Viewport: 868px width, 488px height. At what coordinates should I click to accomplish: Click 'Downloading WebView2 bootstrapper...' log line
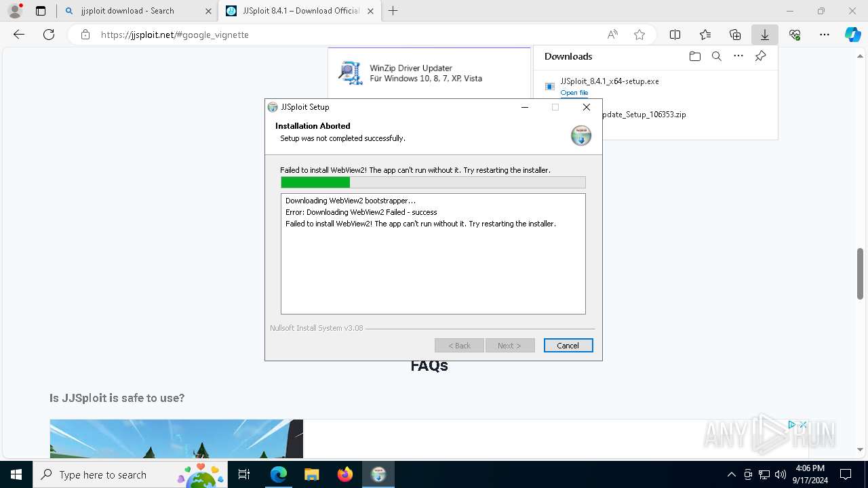(x=351, y=201)
